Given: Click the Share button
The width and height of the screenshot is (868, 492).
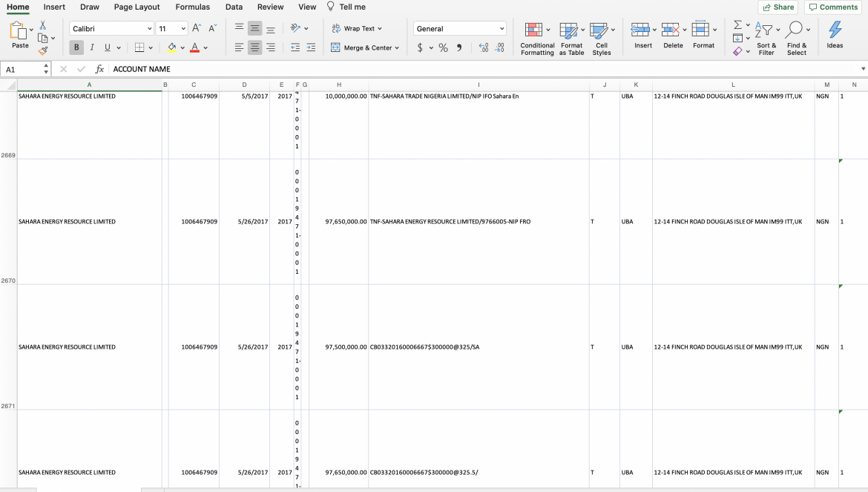Looking at the screenshot, I should pos(778,7).
